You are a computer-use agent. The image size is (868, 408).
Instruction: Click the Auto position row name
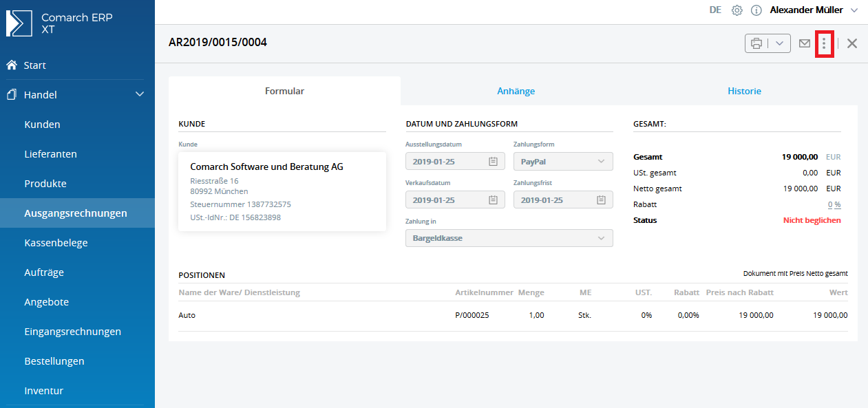pos(187,315)
